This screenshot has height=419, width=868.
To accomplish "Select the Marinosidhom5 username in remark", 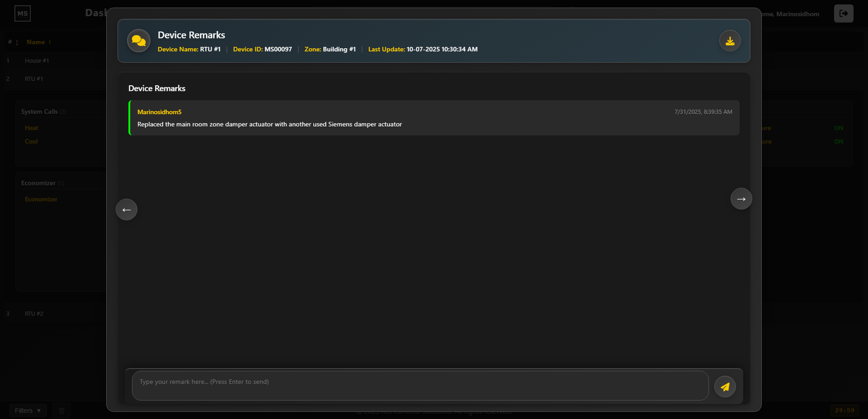I will pyautogui.click(x=159, y=112).
